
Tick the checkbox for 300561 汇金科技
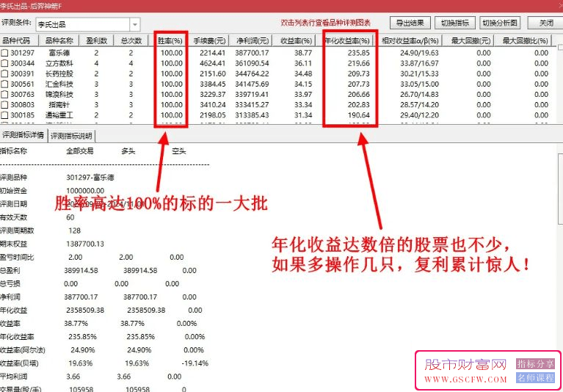4,84
